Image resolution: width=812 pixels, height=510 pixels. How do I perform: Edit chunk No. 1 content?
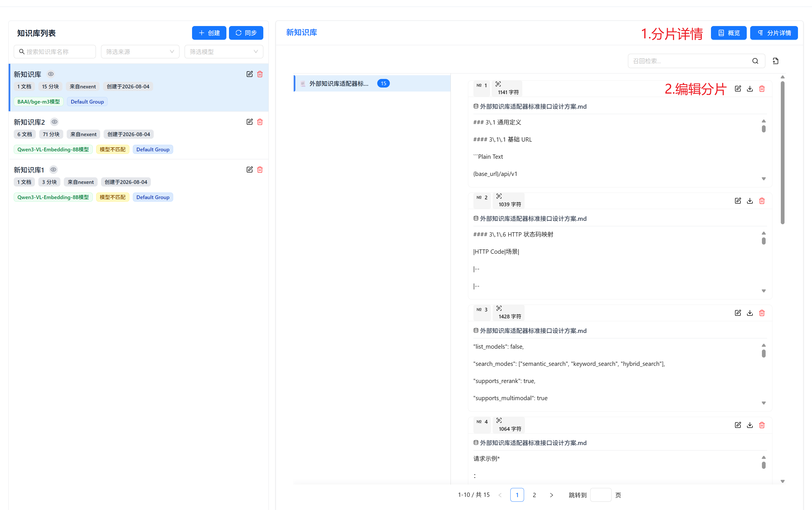[738, 89]
